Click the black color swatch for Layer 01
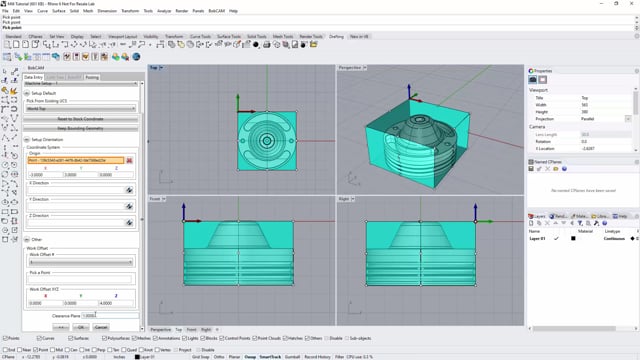Viewport: 640px width, 360px height. 573,238
